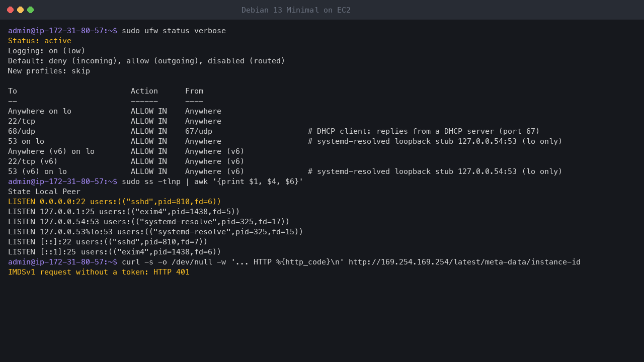Click the highlighted "LISTEN 0.0.0.0:22" sshd line
The width and height of the screenshot is (644, 362).
pyautogui.click(x=115, y=202)
